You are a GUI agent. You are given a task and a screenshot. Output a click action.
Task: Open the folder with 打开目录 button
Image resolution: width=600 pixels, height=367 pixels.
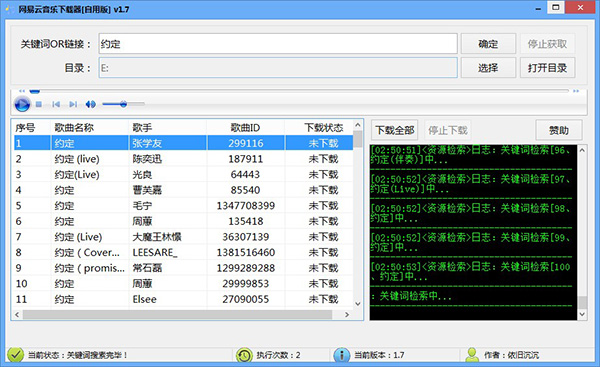point(547,68)
